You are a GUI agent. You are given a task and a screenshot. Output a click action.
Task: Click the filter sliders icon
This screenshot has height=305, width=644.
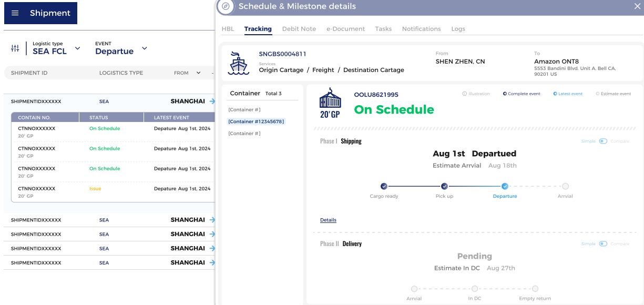point(15,48)
